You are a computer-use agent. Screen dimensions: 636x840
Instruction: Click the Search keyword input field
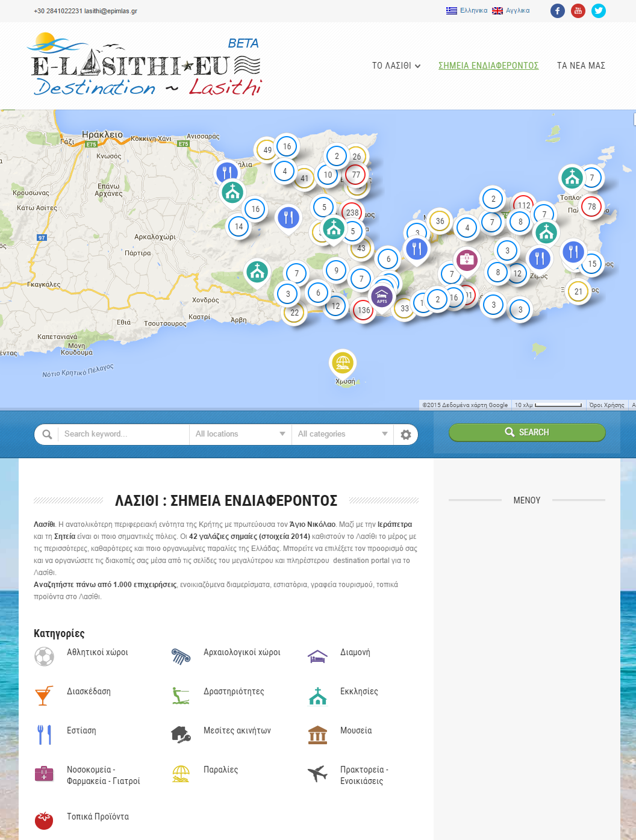[x=123, y=434]
